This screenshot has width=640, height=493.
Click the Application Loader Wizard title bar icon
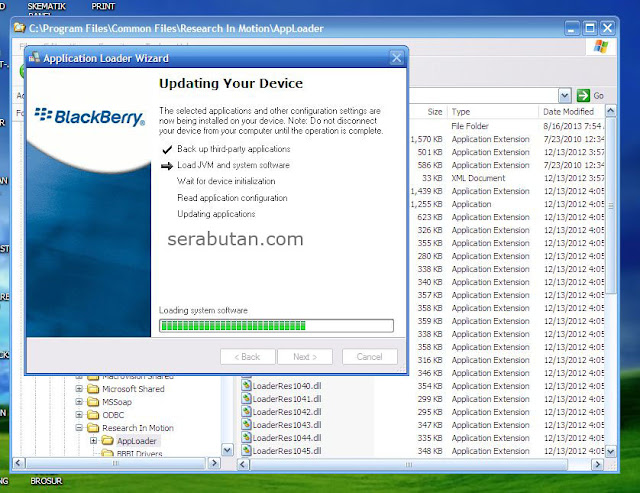(35, 58)
